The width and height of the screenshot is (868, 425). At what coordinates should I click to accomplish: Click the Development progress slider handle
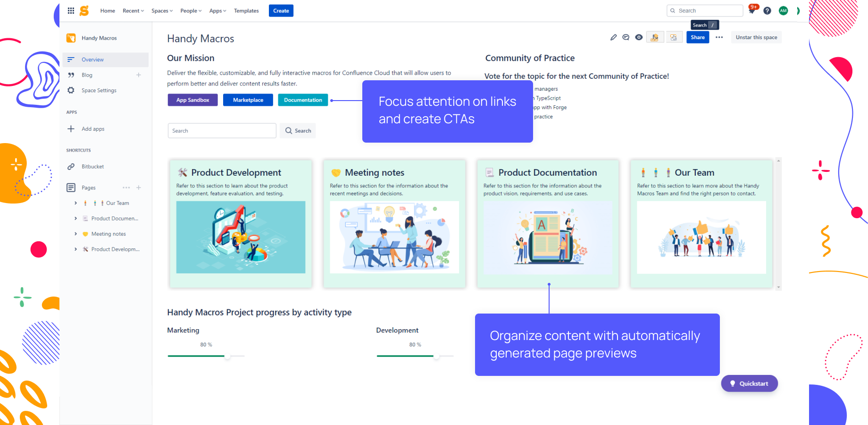pyautogui.click(x=436, y=356)
